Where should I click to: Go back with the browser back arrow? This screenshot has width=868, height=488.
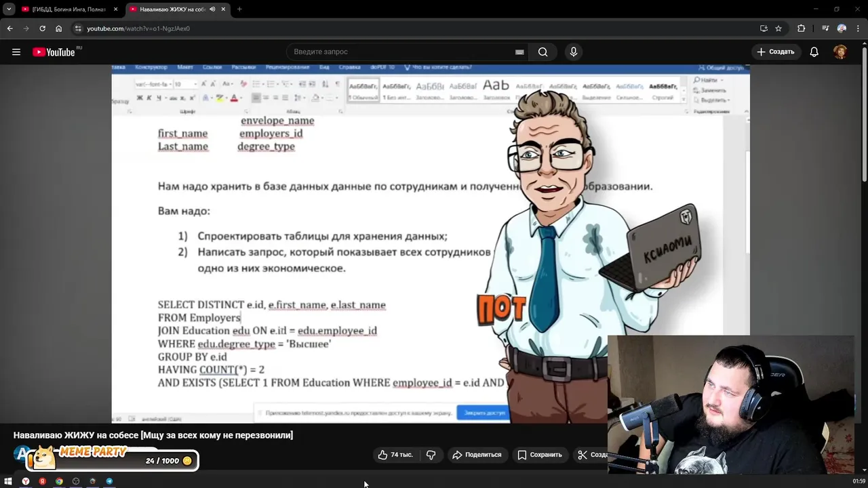click(x=9, y=28)
